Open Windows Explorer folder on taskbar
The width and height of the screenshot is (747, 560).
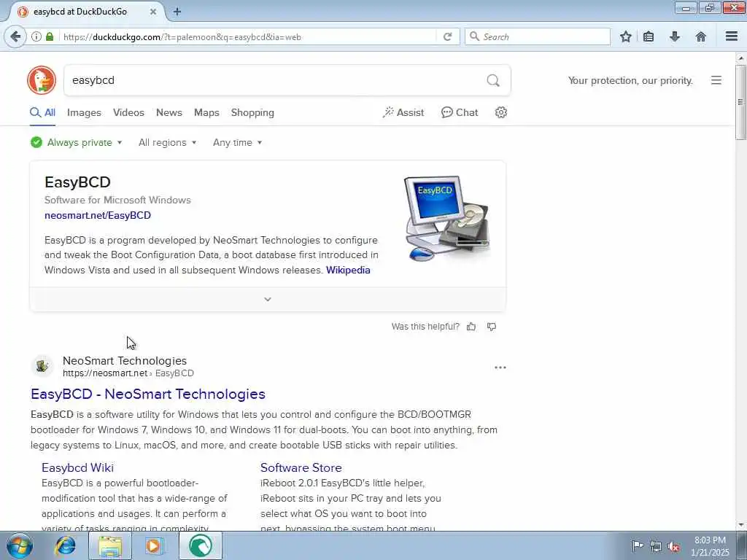click(x=110, y=545)
